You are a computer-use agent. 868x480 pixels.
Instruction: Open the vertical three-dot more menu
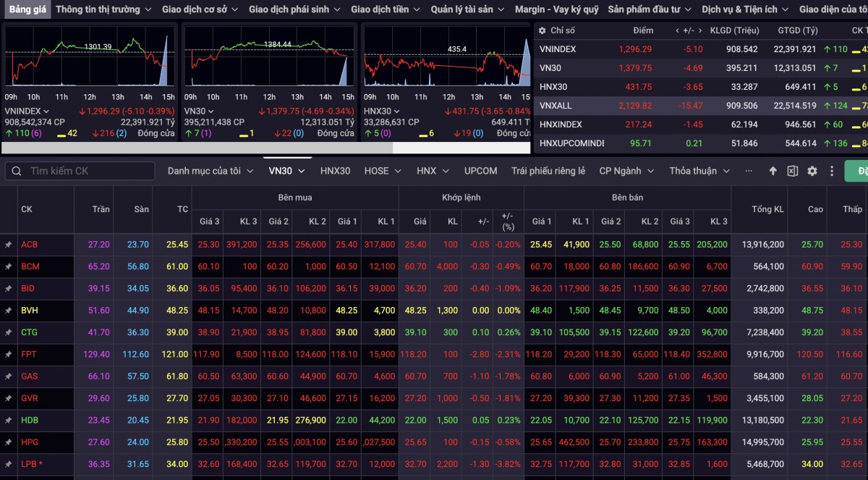(832, 171)
